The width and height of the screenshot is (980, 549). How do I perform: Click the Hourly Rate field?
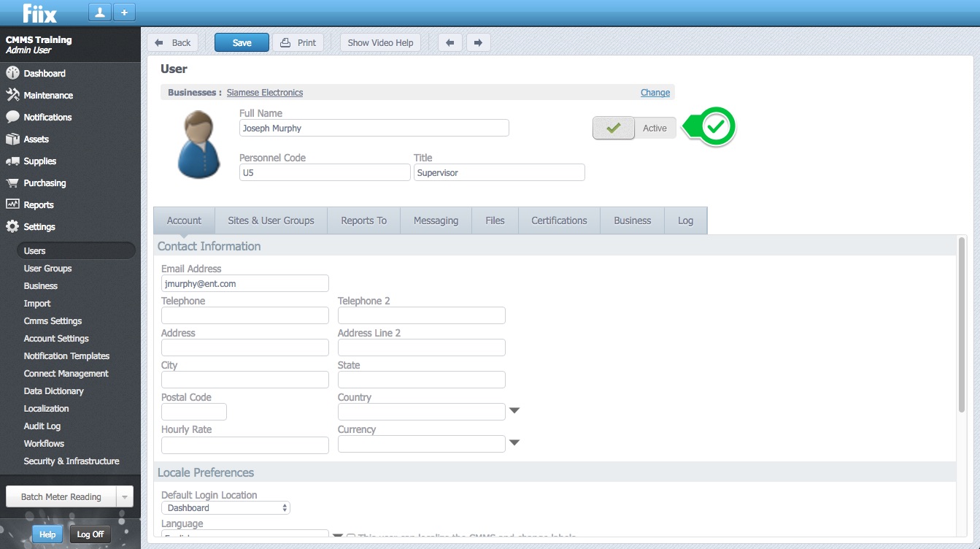[x=245, y=444]
